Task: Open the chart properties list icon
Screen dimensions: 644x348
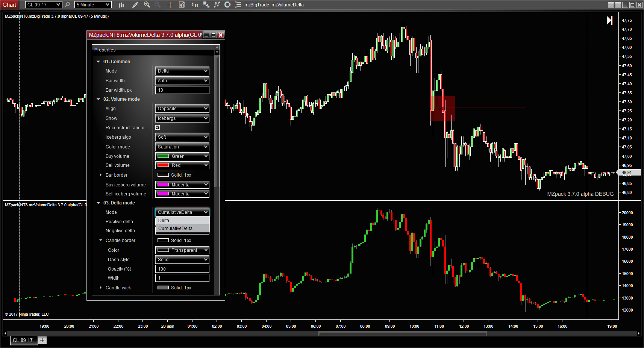Action: [x=238, y=5]
